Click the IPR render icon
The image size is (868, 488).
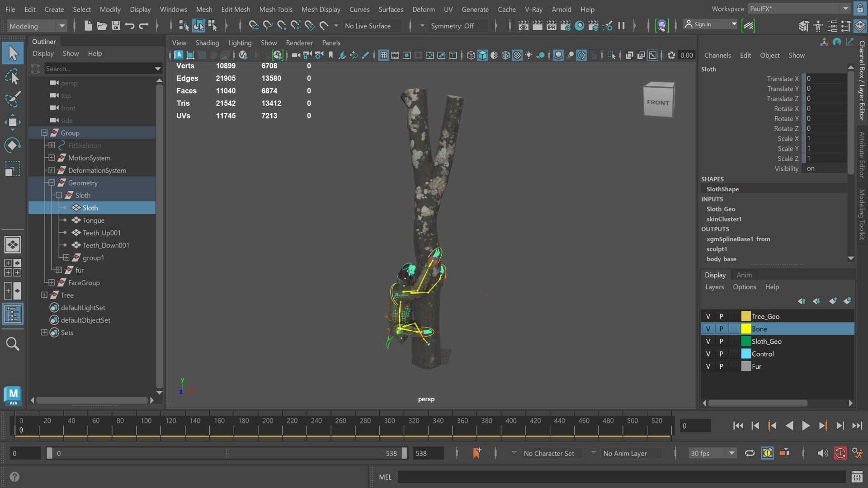tap(551, 26)
